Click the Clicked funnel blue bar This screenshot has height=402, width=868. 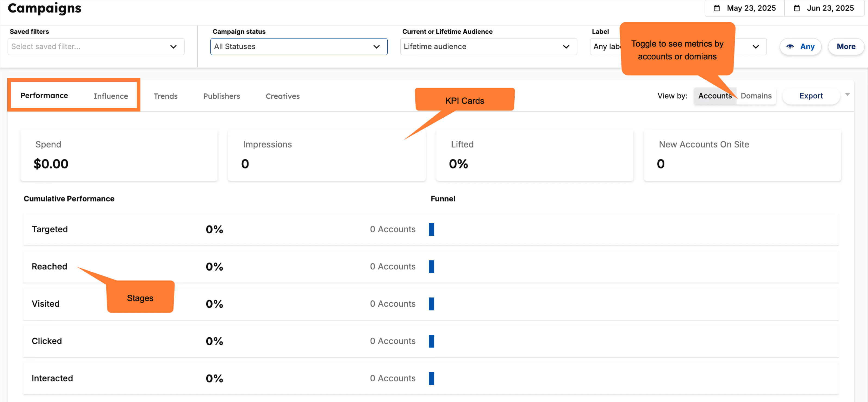[x=431, y=341]
